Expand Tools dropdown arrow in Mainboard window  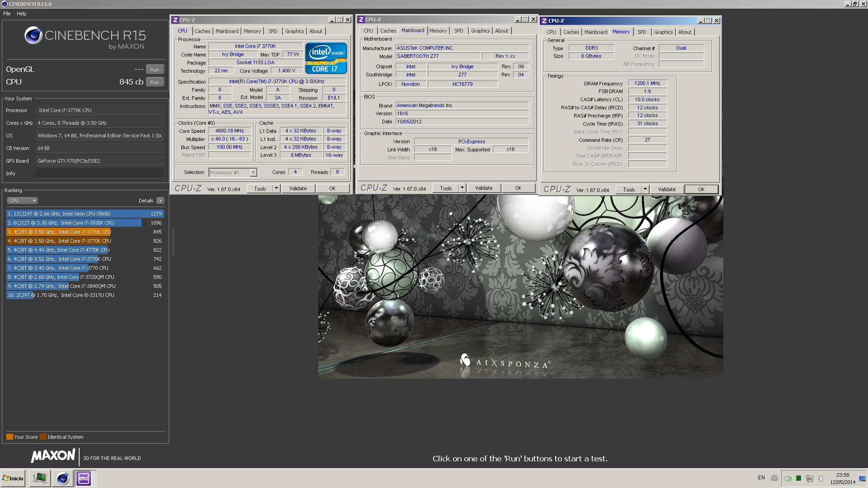(x=462, y=188)
